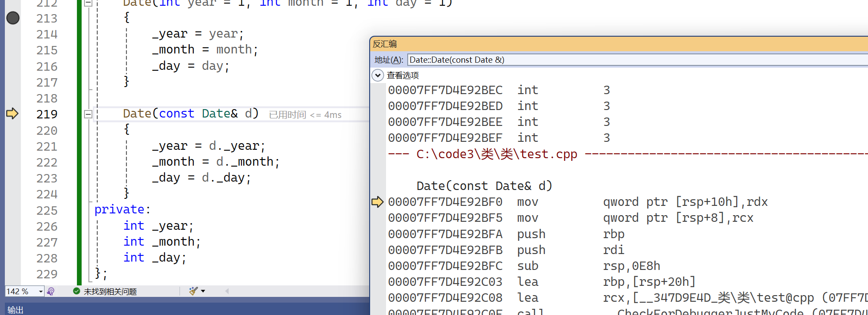Place cursor on _year = year; statement
This screenshot has width=868, height=315.
click(x=198, y=34)
